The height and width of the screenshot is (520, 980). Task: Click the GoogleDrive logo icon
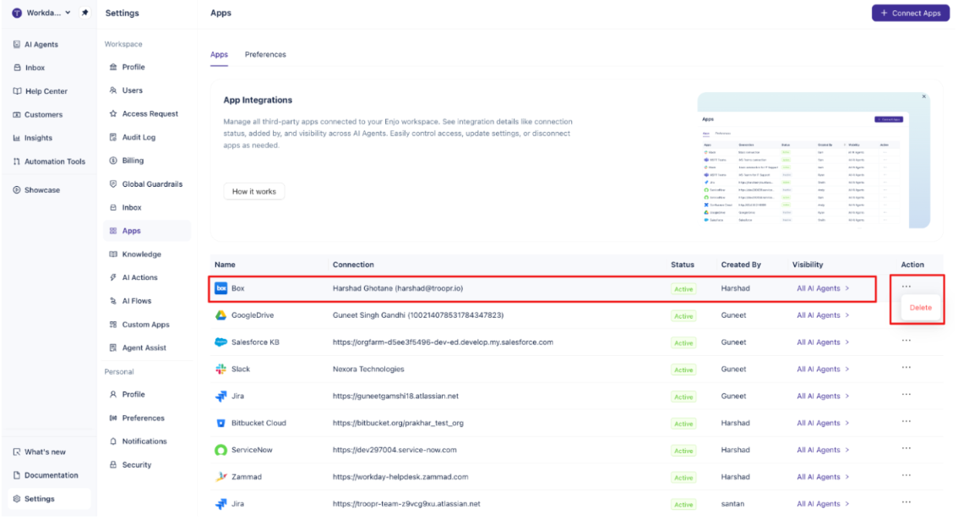220,315
